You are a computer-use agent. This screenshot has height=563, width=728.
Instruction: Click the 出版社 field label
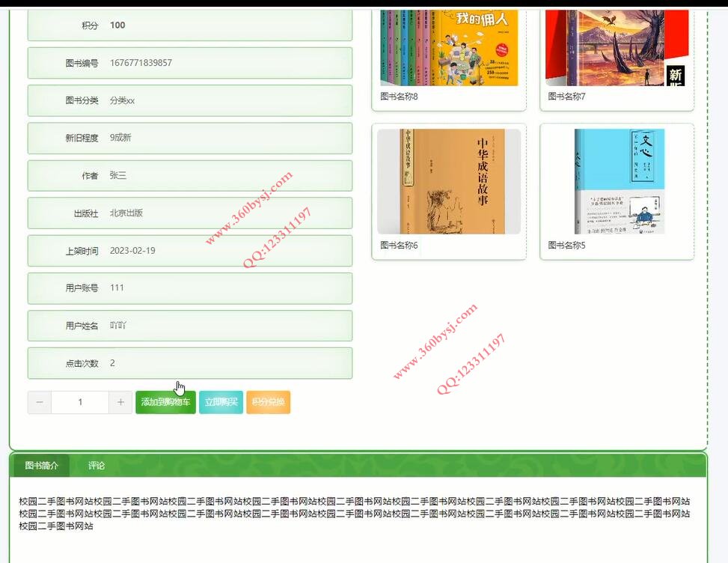point(86,213)
